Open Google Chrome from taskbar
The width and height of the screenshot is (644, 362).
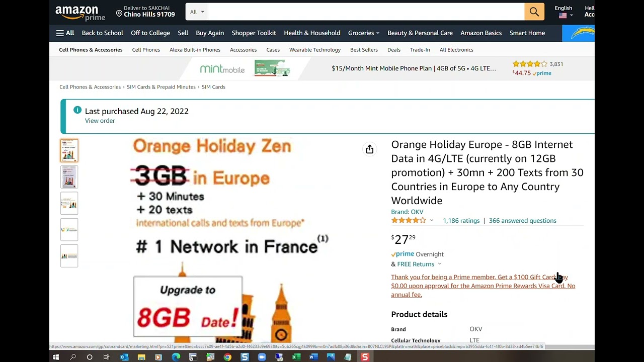(227, 357)
